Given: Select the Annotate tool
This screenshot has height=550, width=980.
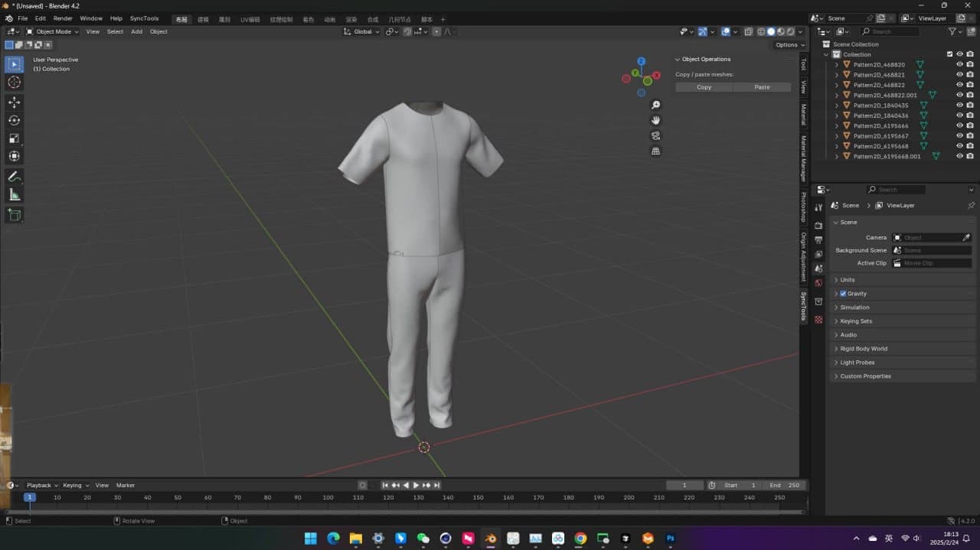Looking at the screenshot, I should click(15, 177).
